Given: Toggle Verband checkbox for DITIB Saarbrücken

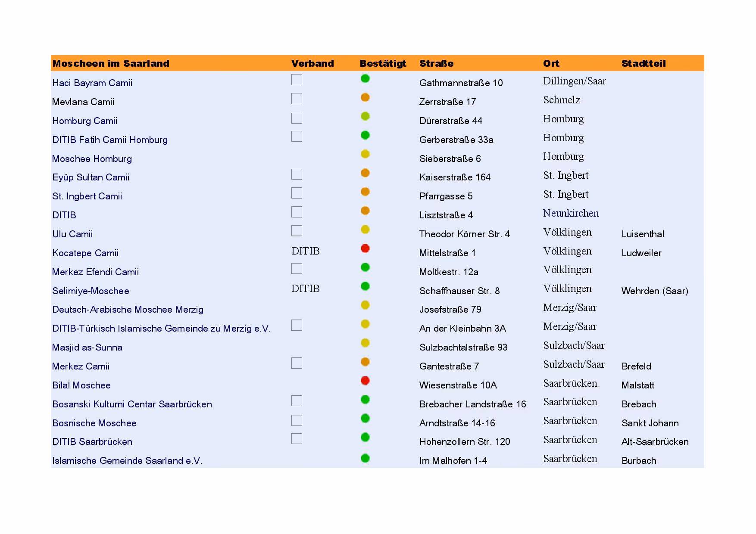Looking at the screenshot, I should 297,438.
